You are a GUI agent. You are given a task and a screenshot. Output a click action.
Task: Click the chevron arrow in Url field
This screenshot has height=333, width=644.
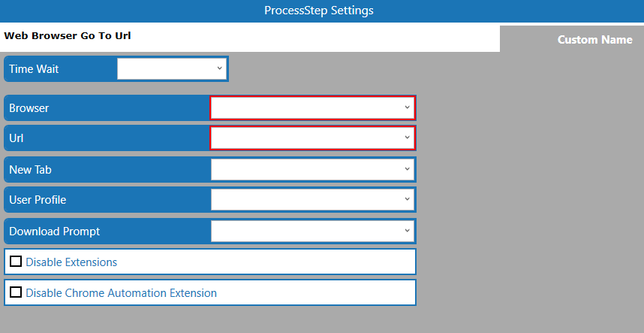407,138
